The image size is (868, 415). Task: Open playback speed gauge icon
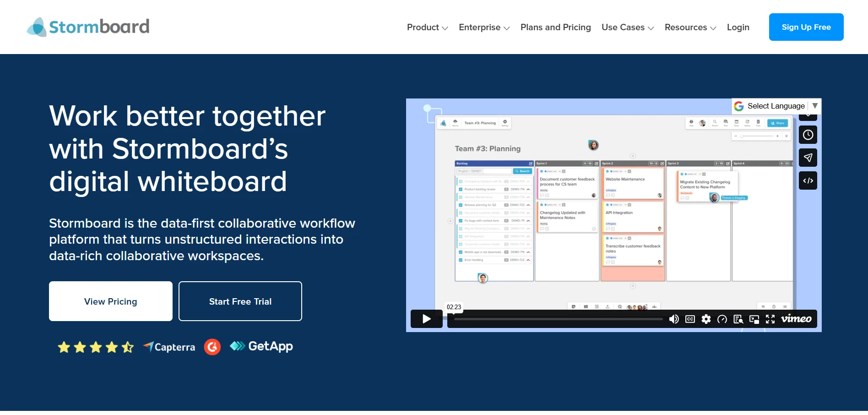[722, 319]
